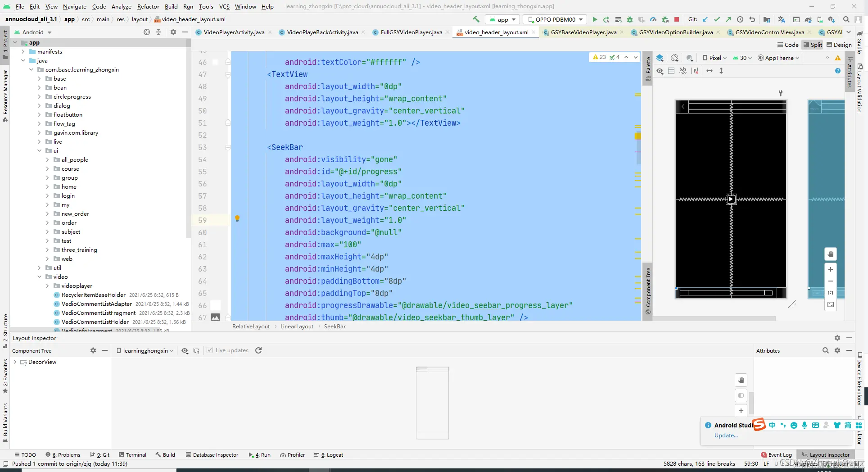Screen dimensions: 868x472
Task: Switch editor to Design view mode
Action: pyautogui.click(x=839, y=45)
